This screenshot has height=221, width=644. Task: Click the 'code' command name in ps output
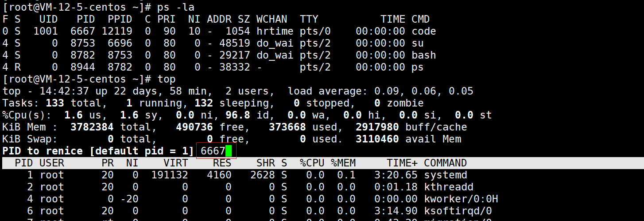pos(424,32)
